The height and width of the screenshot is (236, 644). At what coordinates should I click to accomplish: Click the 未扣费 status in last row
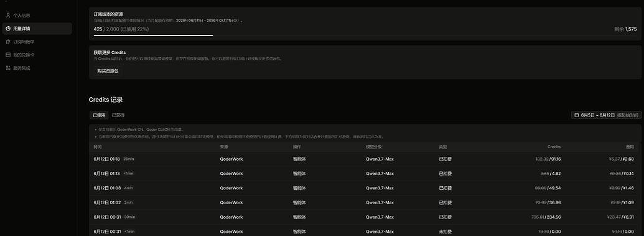pyautogui.click(x=446, y=232)
